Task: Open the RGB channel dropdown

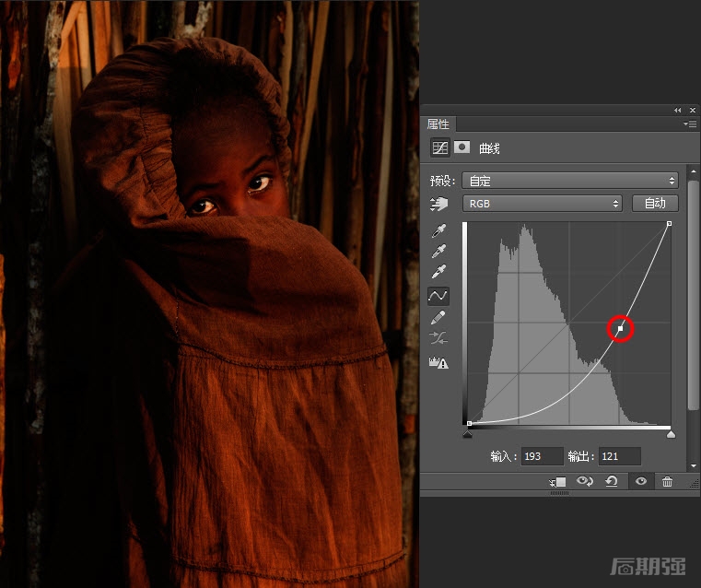Action: (x=542, y=204)
